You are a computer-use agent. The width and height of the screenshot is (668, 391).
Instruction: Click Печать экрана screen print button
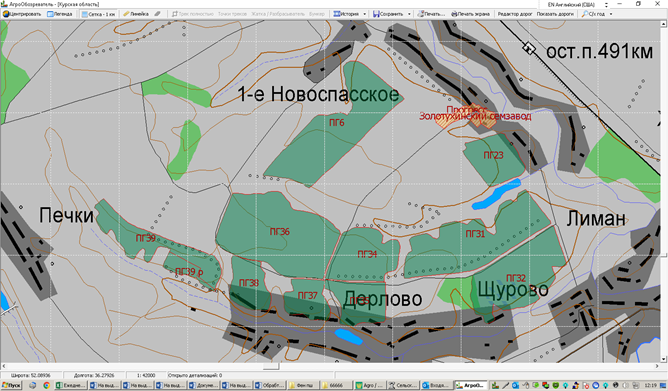pyautogui.click(x=470, y=14)
